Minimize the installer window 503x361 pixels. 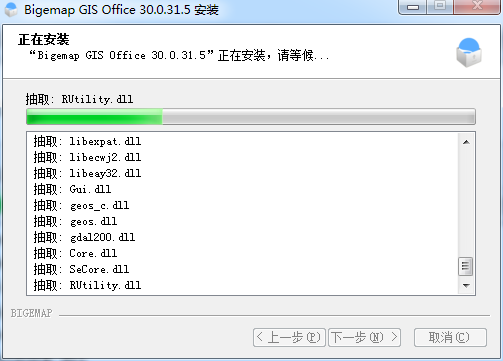413,7
